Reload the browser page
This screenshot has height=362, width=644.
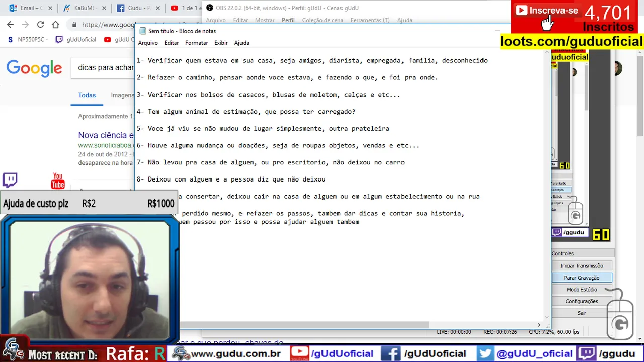click(40, 25)
